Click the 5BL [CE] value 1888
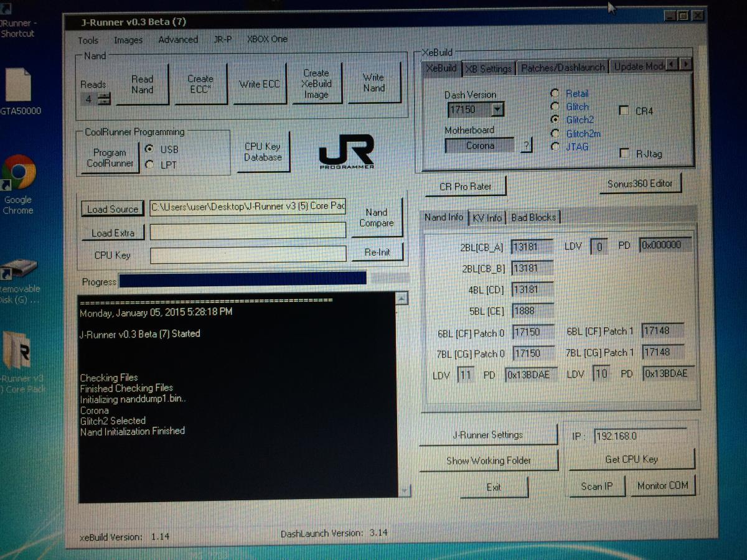This screenshot has height=560, width=747. (x=532, y=310)
